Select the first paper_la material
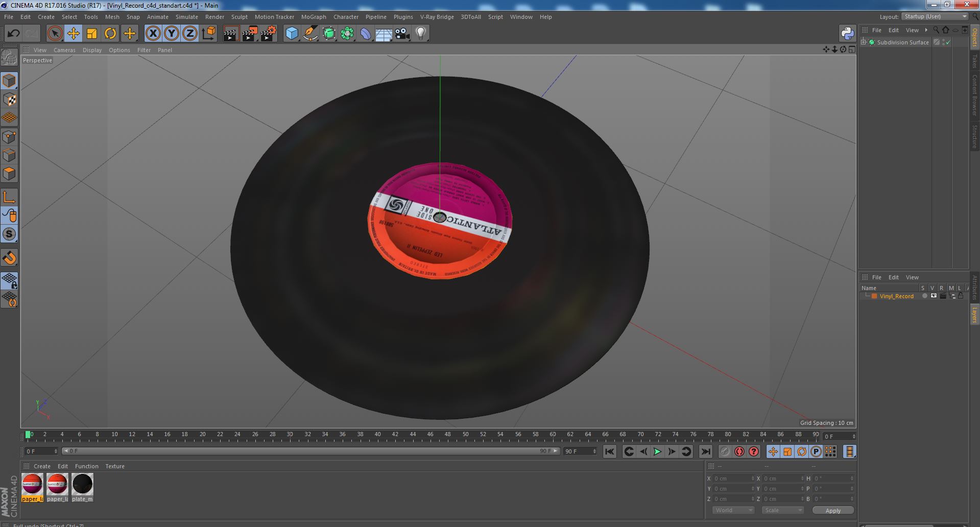Viewport: 980px width, 527px height. pyautogui.click(x=32, y=488)
